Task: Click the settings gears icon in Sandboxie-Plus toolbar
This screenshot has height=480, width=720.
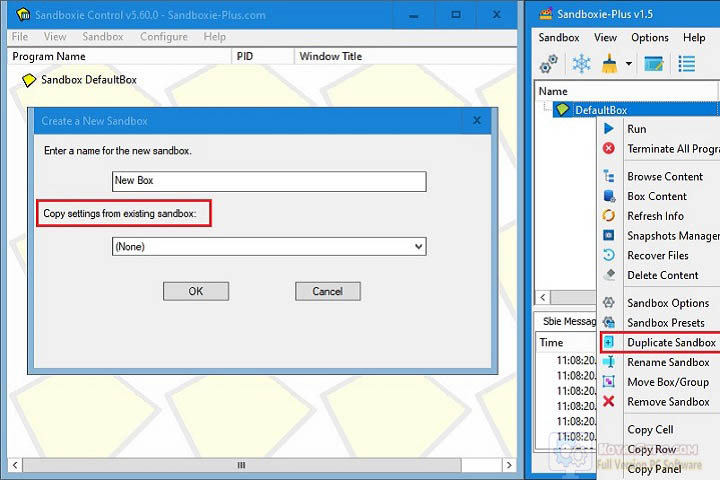Action: pyautogui.click(x=549, y=64)
